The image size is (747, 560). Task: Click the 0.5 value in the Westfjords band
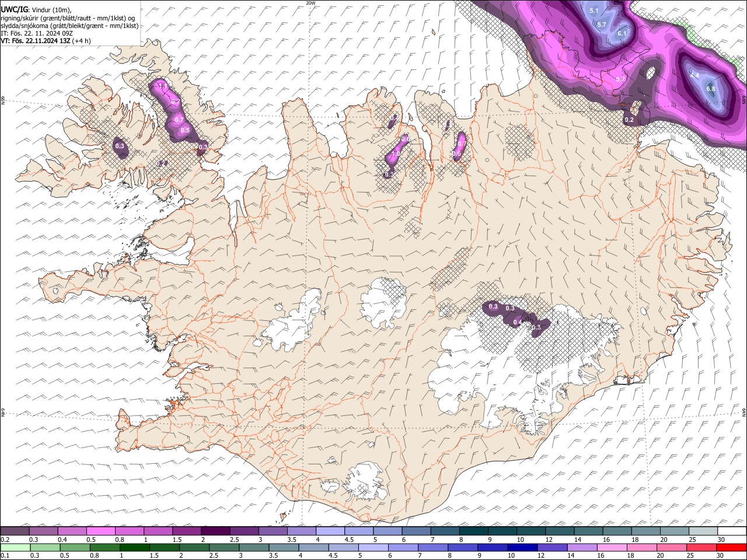[x=185, y=130]
